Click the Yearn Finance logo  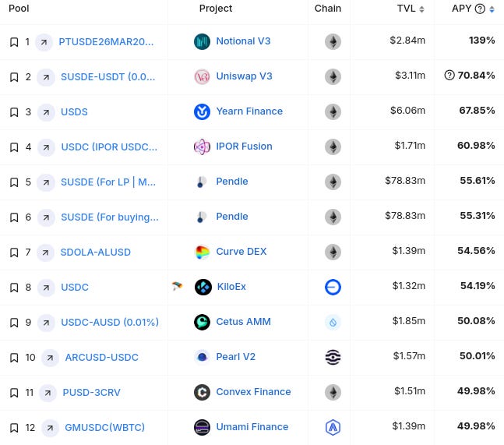pos(202,111)
